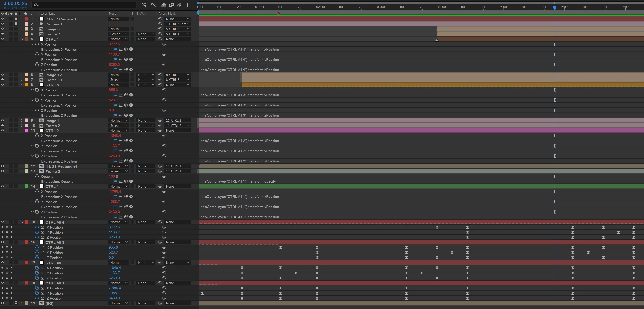Image resolution: width=644 pixels, height=309 pixels.
Task: Toggle the Motion Blur enable icon
Action: pos(179,5)
